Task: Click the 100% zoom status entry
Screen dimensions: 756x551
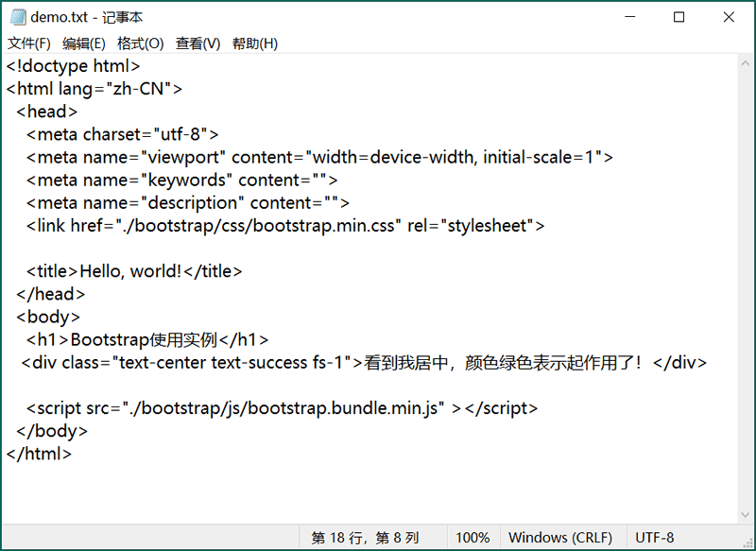Action: 472,538
